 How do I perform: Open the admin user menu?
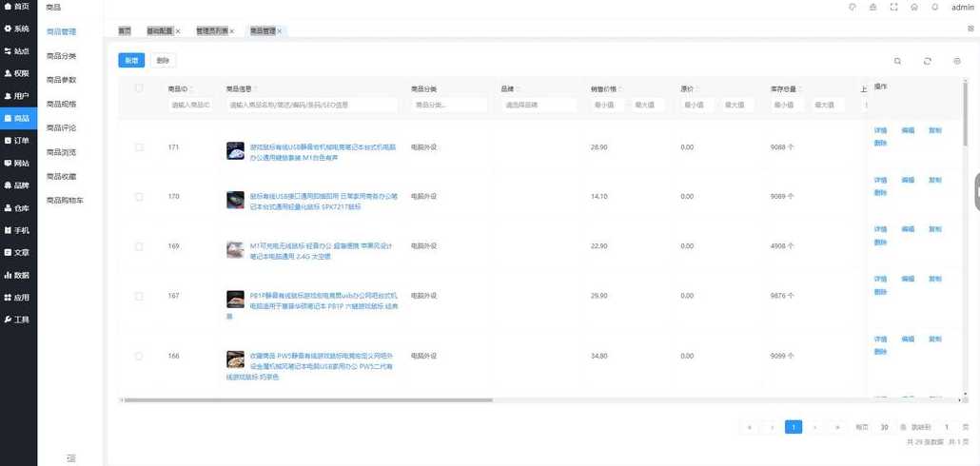963,8
